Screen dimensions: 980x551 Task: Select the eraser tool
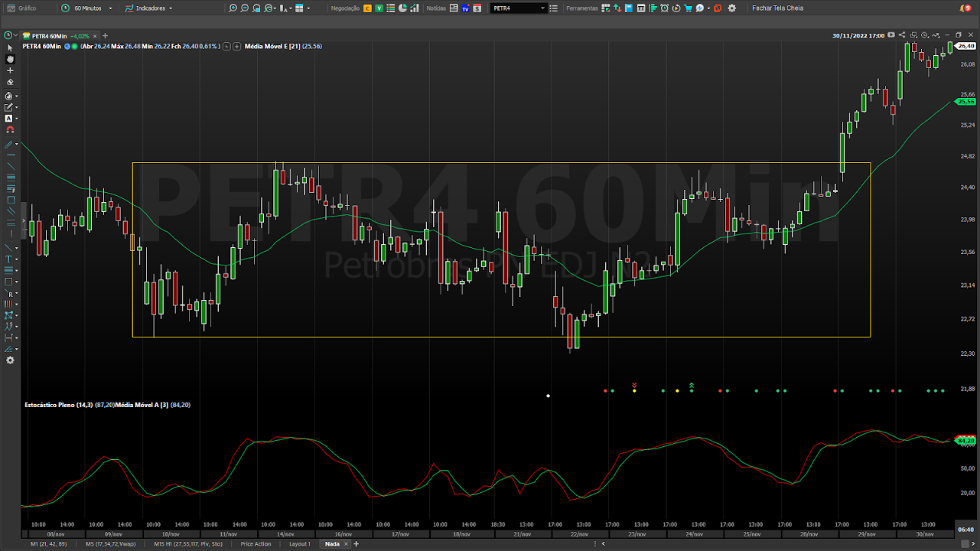pos(10,82)
